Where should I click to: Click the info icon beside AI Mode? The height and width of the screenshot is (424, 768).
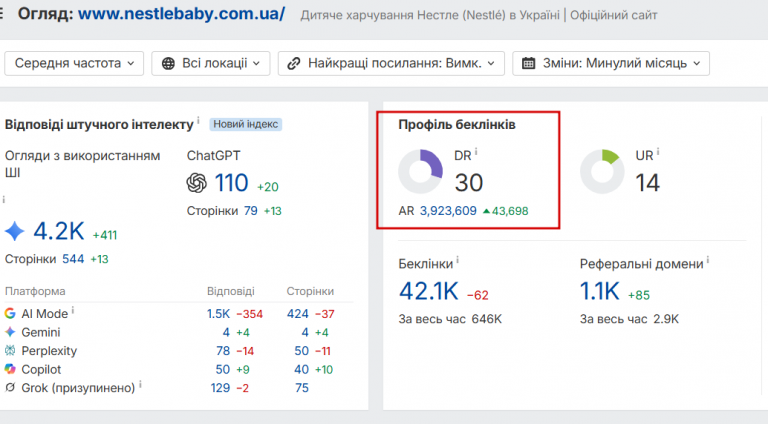point(72,310)
